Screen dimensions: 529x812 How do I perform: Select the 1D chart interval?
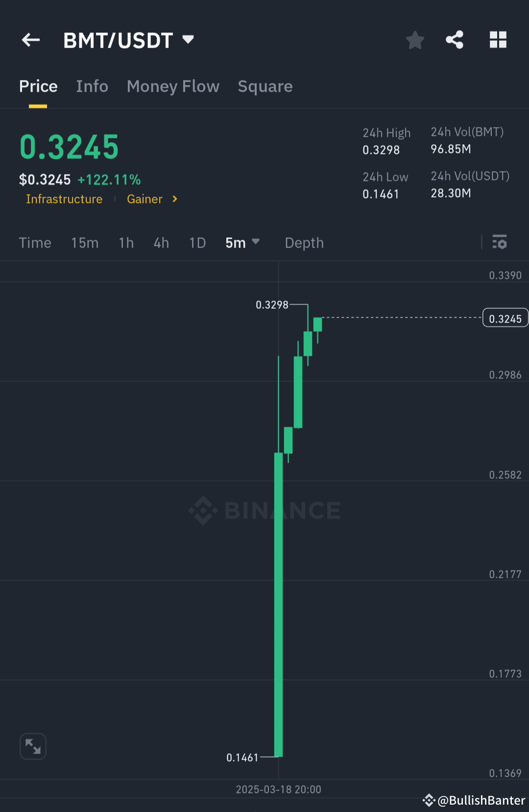[197, 243]
